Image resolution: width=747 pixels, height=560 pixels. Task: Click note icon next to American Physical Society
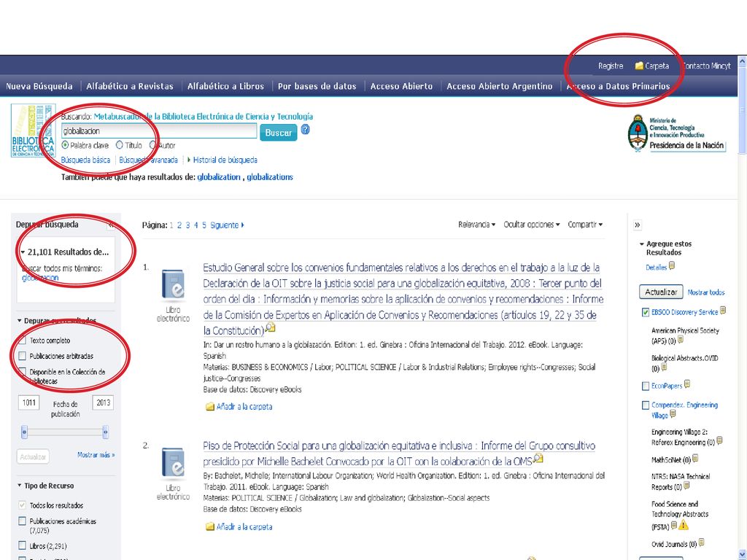(x=681, y=340)
